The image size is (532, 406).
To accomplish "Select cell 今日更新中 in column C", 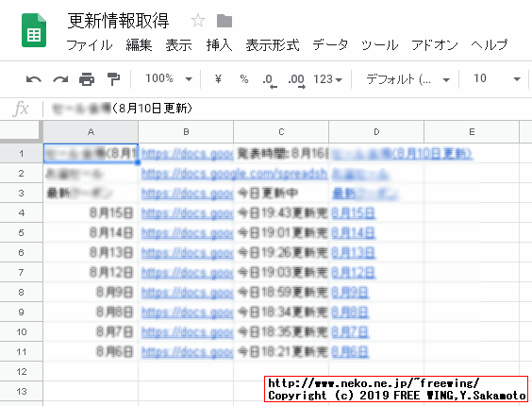I will [x=281, y=194].
